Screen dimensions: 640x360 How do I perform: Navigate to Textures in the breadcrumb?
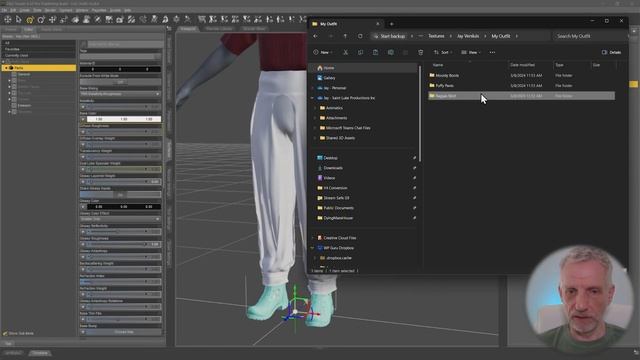pos(436,36)
